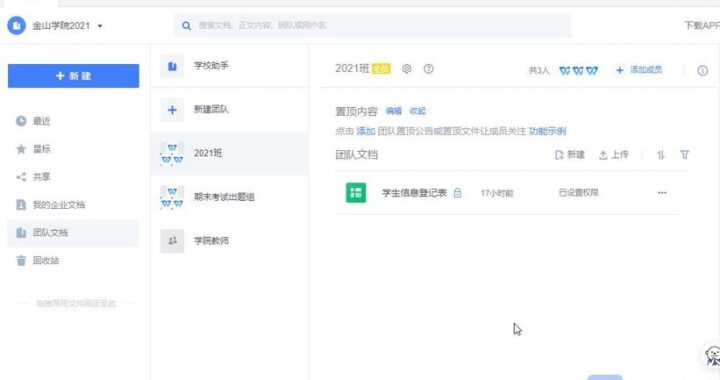
Task: Click the 学校助手 icon
Action: (172, 66)
